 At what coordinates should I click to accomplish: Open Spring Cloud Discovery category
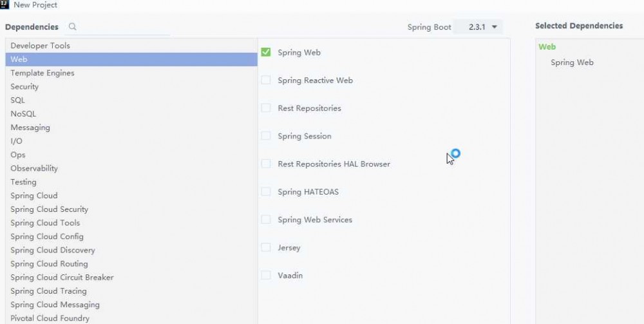(x=131, y=250)
